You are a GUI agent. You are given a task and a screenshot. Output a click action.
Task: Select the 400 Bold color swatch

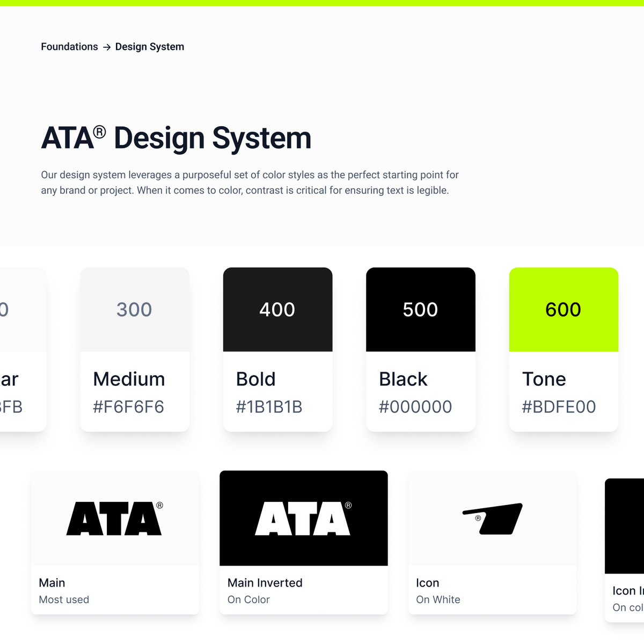[x=277, y=310]
